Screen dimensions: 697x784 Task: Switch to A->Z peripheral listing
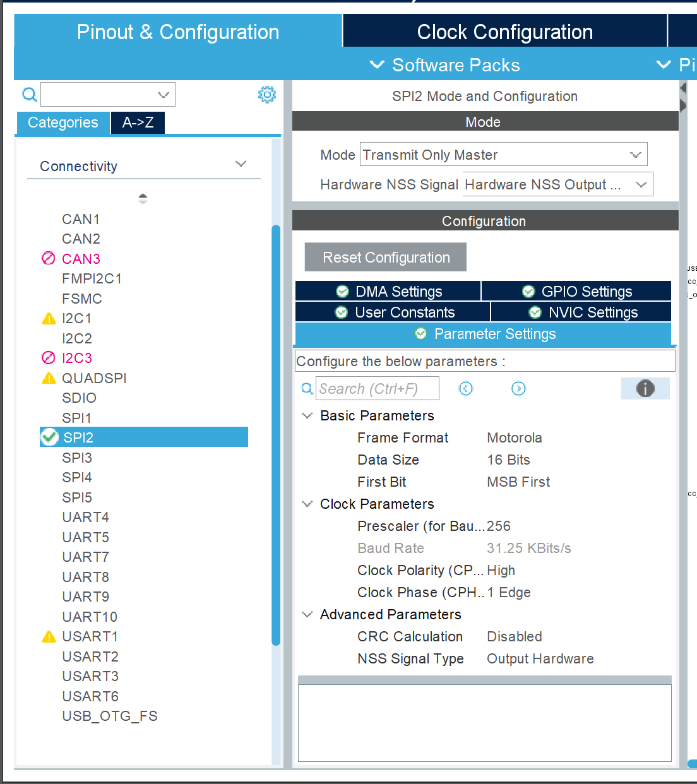(x=138, y=122)
